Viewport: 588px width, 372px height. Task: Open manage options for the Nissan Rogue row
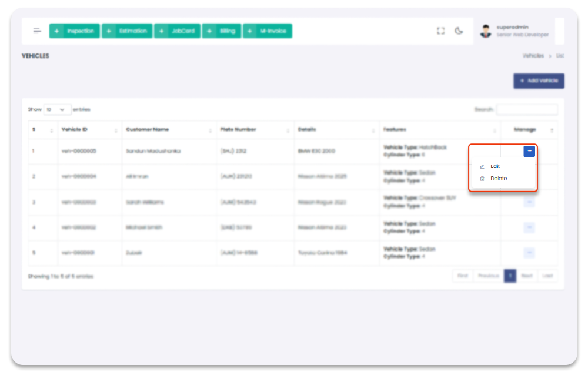tap(529, 202)
